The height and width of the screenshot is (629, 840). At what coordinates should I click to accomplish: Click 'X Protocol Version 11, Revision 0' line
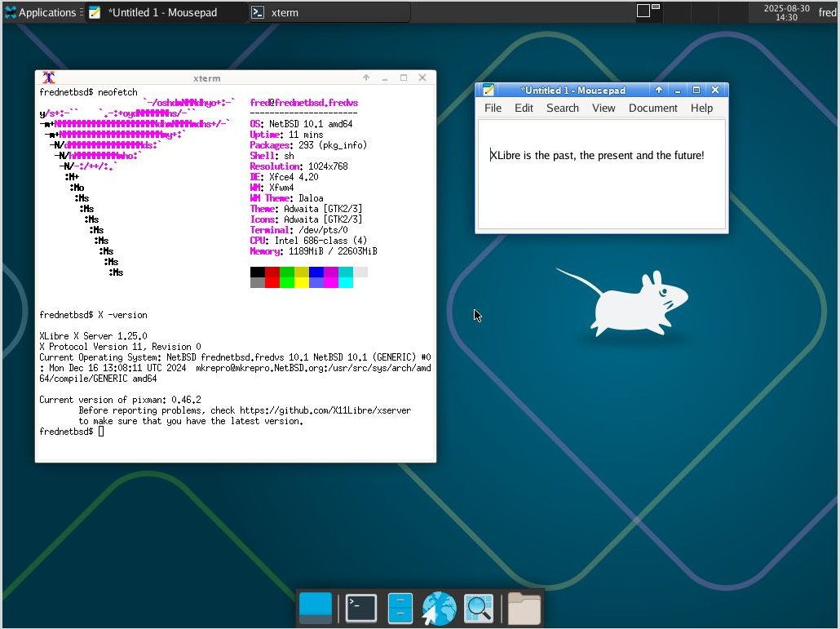tap(120, 347)
